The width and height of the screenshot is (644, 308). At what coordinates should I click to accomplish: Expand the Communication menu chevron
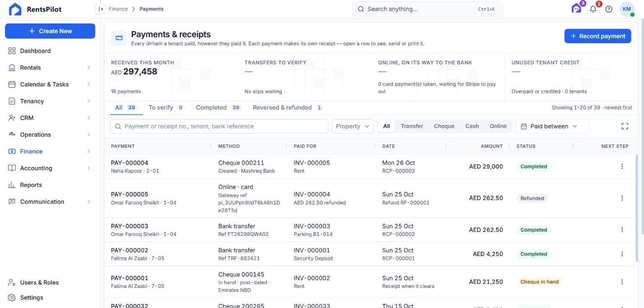coord(88,202)
